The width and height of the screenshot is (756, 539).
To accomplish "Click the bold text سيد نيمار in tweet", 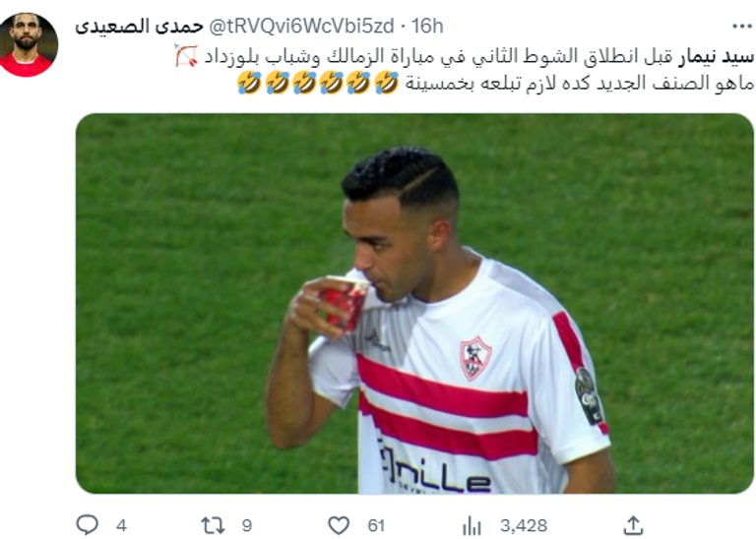I will pos(716,57).
